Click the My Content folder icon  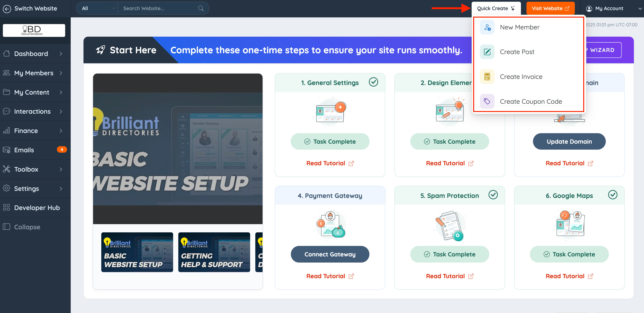point(6,92)
